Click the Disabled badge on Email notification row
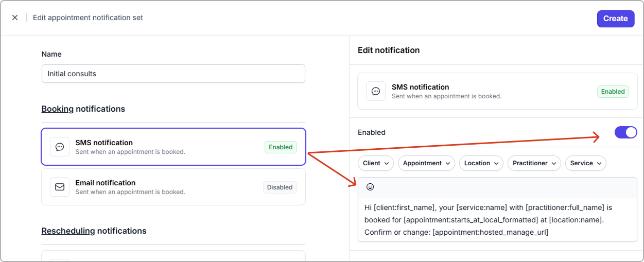This screenshot has width=644, height=262. pyautogui.click(x=280, y=187)
